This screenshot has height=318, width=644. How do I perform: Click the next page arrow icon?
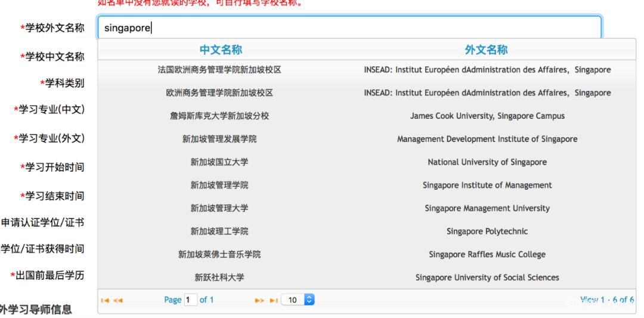pos(259,300)
